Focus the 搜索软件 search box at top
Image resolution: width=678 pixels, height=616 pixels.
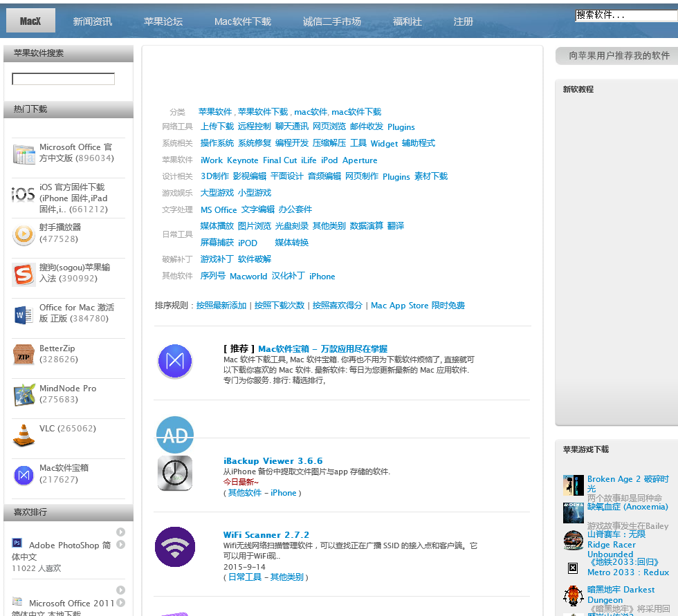coord(626,15)
